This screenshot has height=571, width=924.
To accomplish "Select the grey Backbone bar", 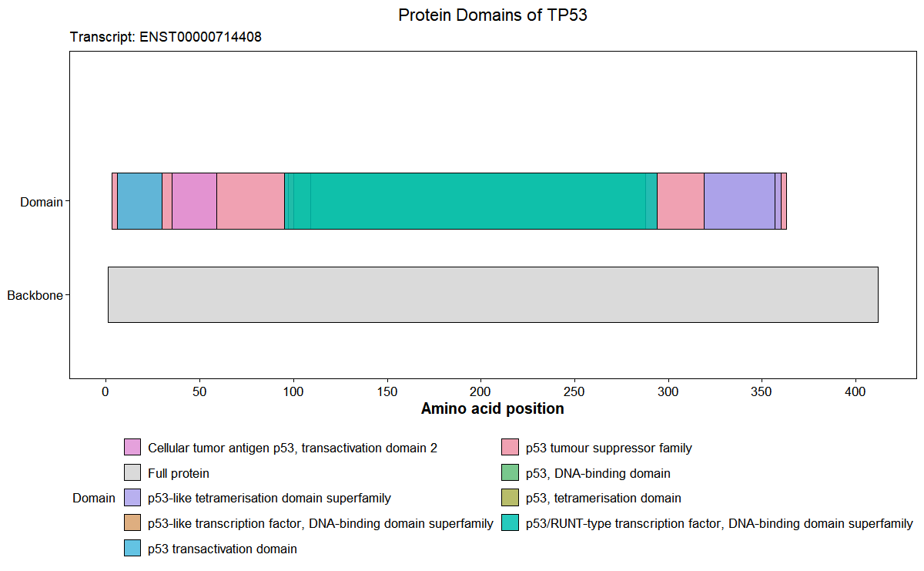I will point(493,294).
